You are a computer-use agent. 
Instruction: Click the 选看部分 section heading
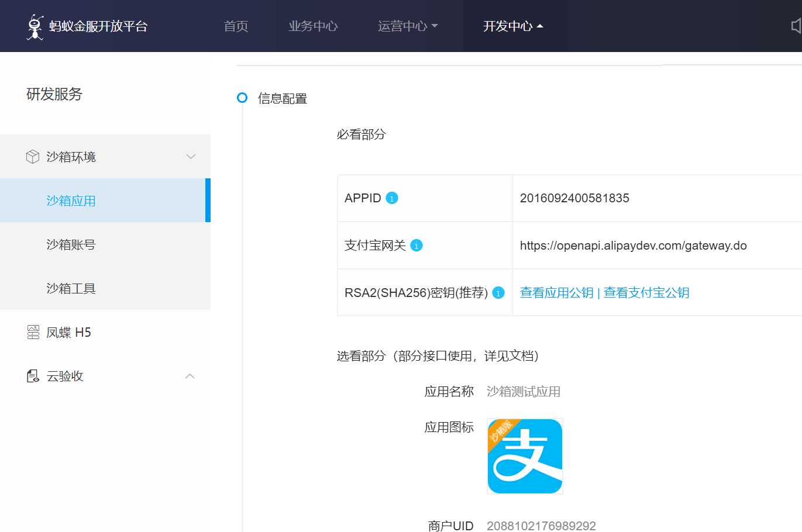[x=438, y=356]
